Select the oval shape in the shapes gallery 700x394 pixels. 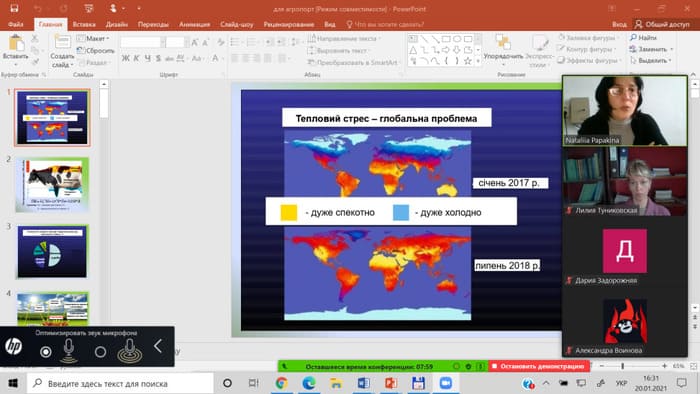point(457,39)
